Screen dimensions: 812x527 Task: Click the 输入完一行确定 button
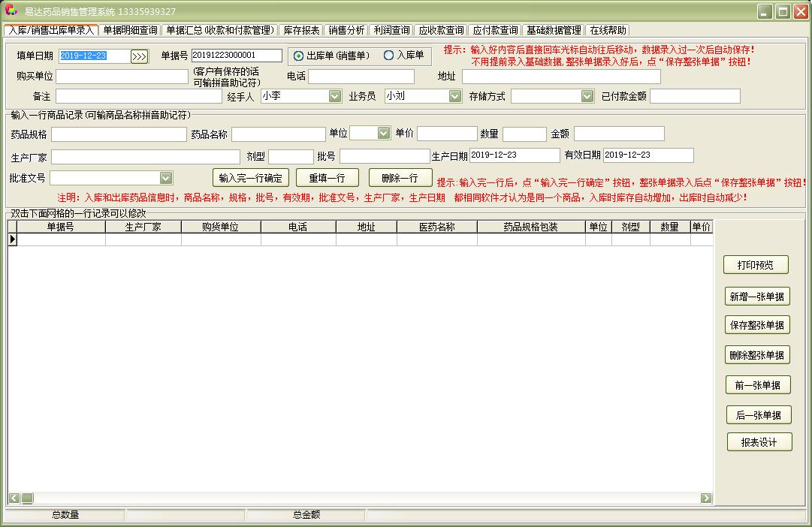(251, 178)
